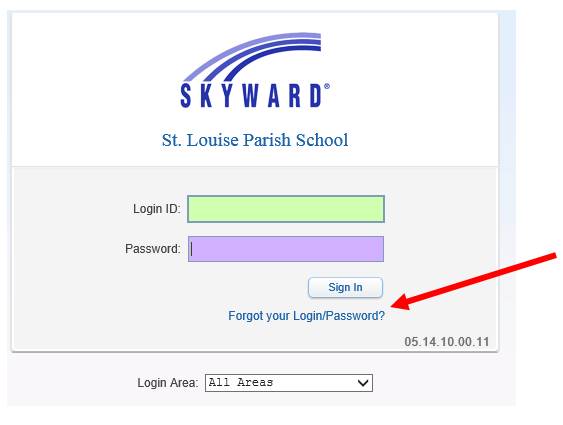Viewport: 563px width, 425px height.
Task: Select the St. Louise Parish School heading
Action: point(255,140)
